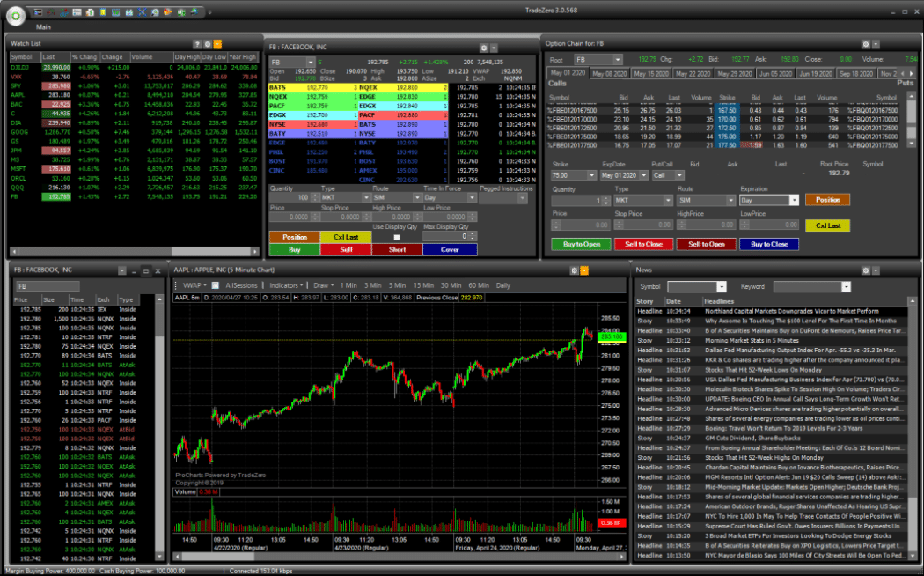
Task: Open Option Chain panel settings gear
Action: pos(866,44)
